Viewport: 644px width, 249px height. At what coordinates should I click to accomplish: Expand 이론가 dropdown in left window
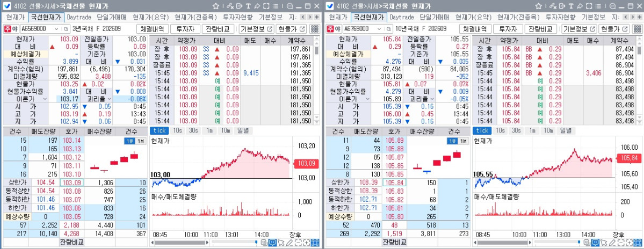pos(44,99)
